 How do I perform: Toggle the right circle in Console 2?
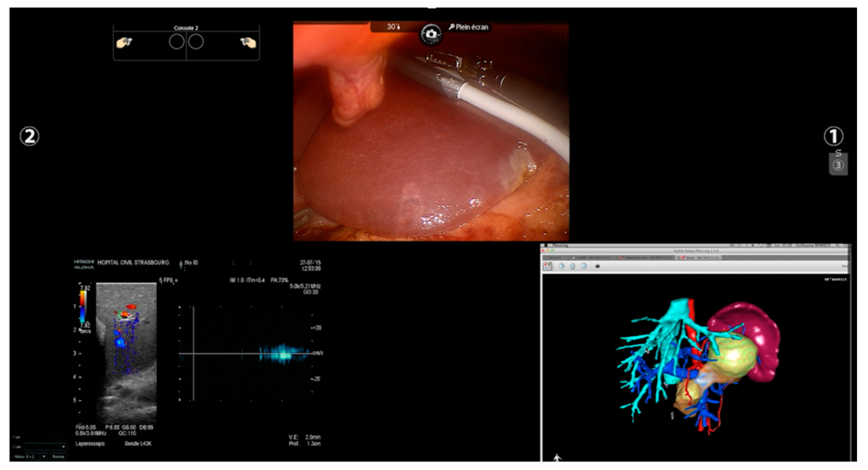196,42
